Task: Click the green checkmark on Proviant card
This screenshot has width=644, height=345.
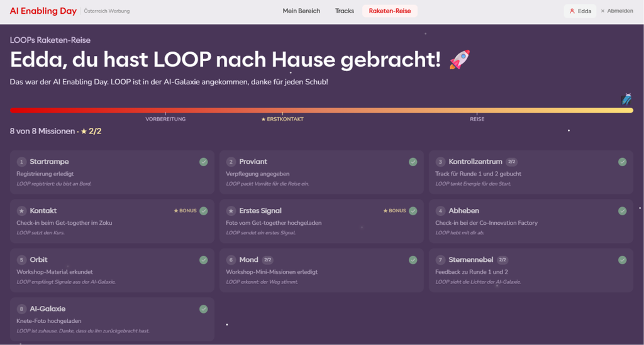Action: pyautogui.click(x=413, y=162)
